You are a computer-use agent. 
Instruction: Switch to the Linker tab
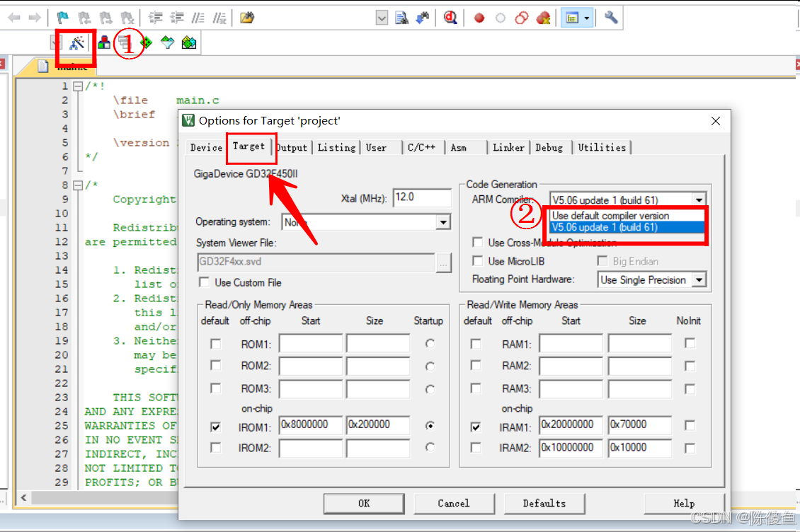coord(508,147)
